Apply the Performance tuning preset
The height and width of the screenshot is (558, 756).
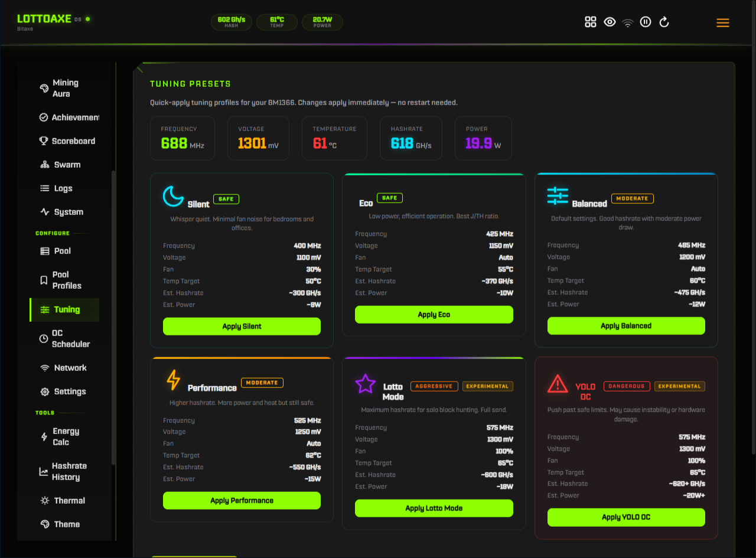coord(242,501)
